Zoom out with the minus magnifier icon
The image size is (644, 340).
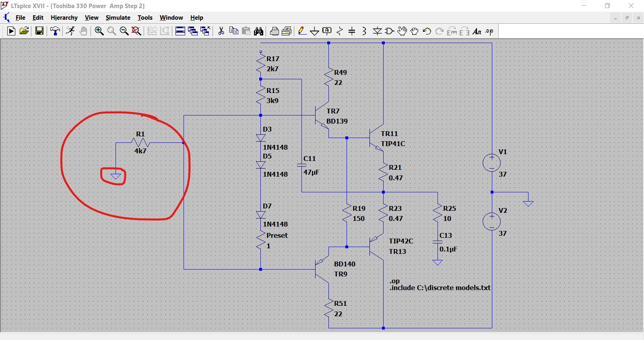click(x=124, y=31)
